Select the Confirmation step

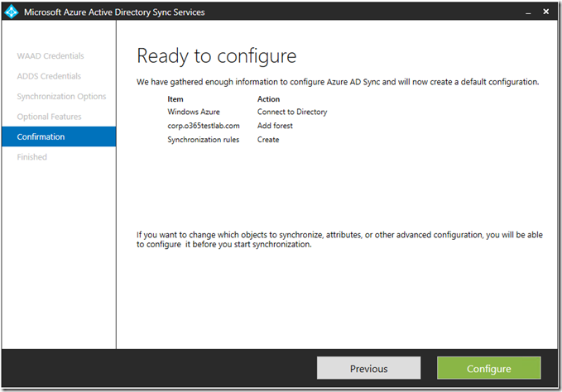pyautogui.click(x=59, y=136)
